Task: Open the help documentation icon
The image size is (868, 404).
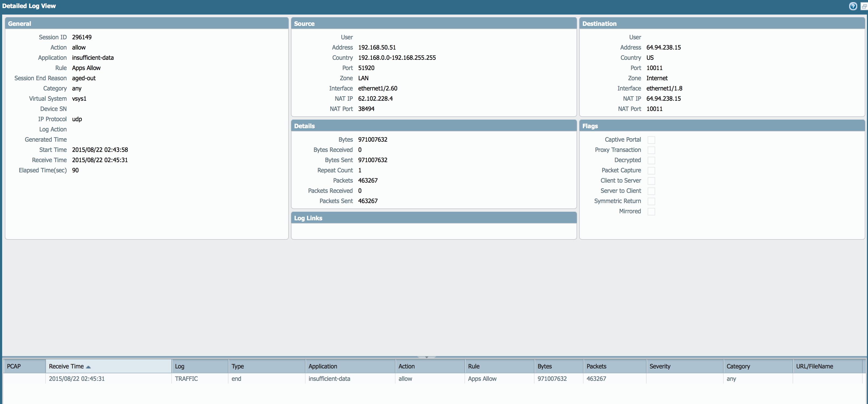Action: click(853, 6)
